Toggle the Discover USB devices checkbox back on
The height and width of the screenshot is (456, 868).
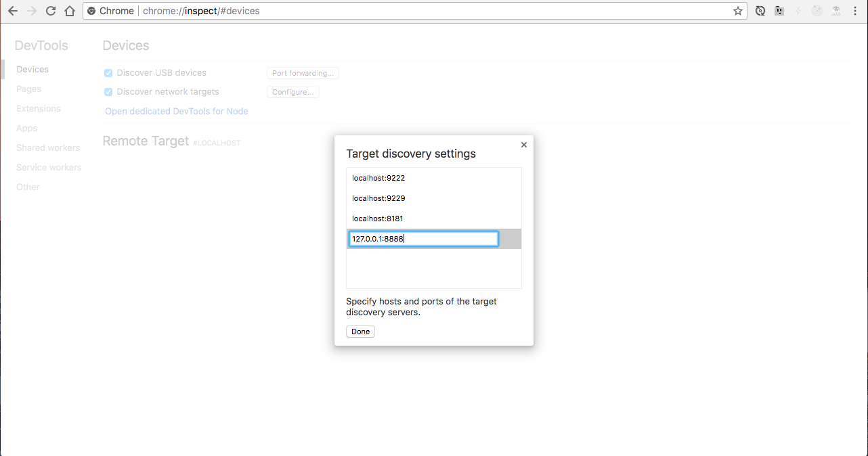108,72
